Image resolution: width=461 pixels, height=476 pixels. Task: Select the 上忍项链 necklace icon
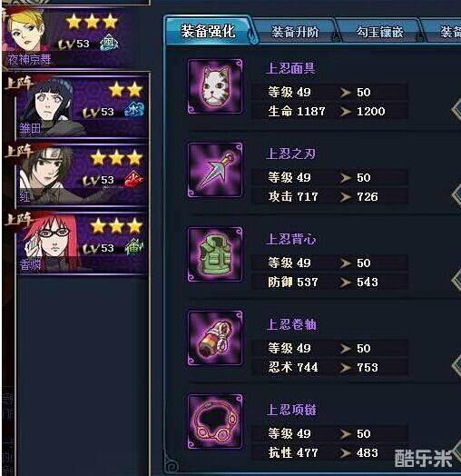[215, 421]
